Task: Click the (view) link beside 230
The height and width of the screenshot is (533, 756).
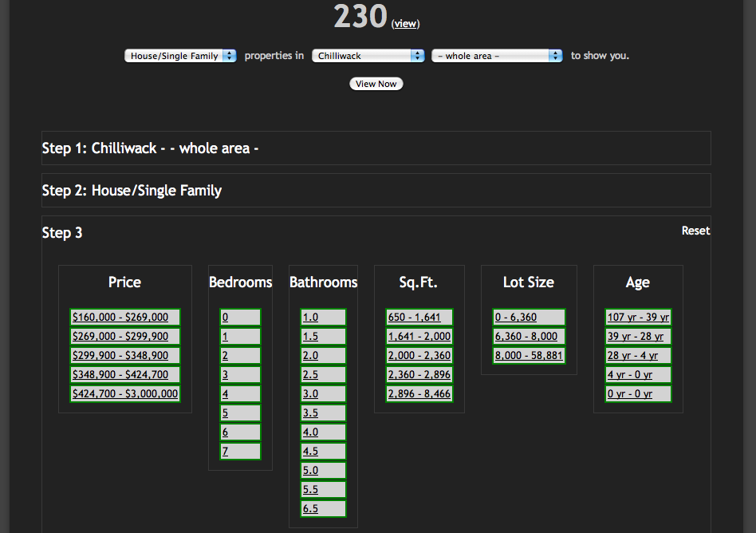Action: tap(405, 24)
